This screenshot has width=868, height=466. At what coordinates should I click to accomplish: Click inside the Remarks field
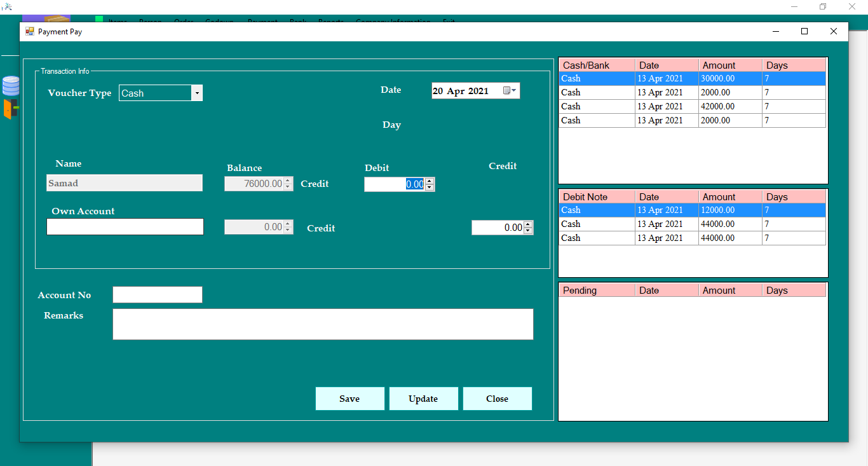[x=323, y=324]
